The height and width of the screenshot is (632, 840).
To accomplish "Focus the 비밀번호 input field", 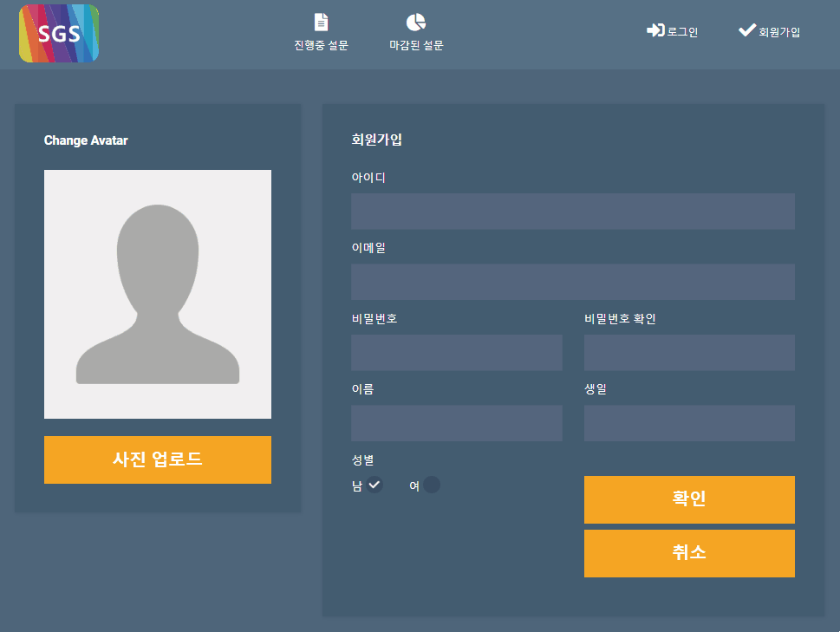I will pyautogui.click(x=457, y=353).
